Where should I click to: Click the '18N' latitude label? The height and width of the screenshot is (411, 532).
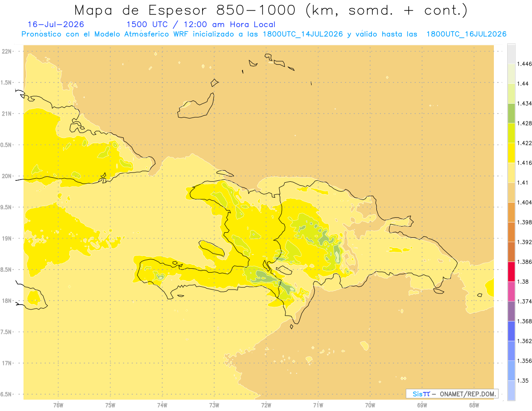pos(6,301)
